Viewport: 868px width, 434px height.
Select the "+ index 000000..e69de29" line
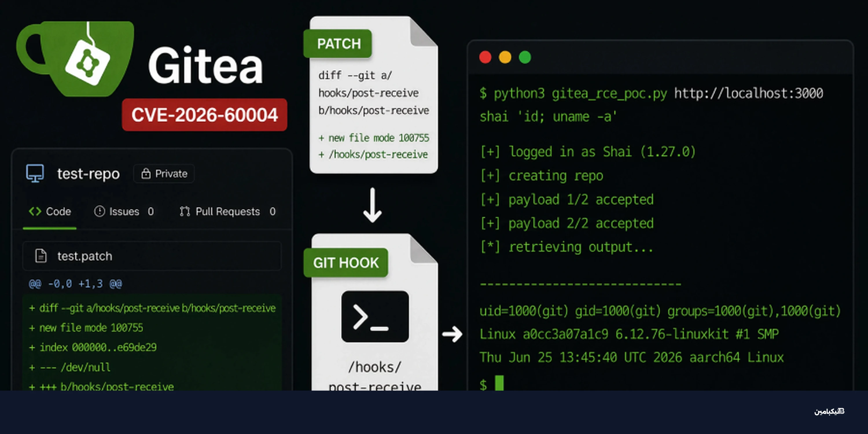93,347
